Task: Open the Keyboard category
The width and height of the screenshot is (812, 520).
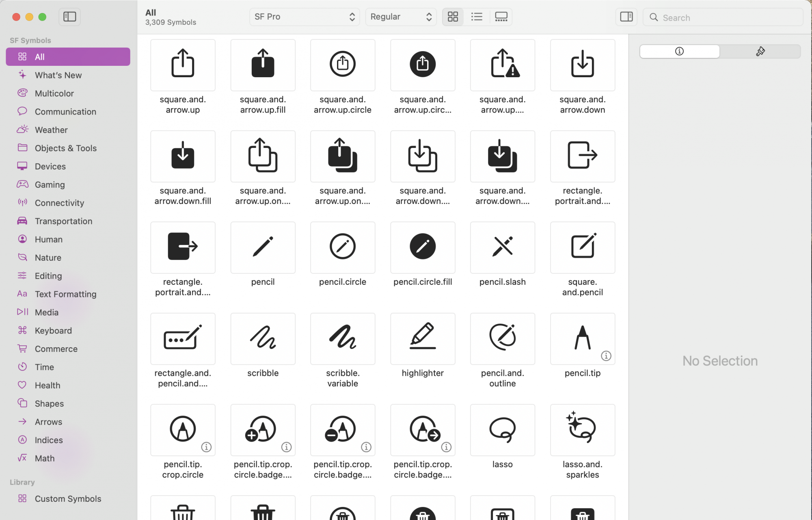Action: point(68,331)
